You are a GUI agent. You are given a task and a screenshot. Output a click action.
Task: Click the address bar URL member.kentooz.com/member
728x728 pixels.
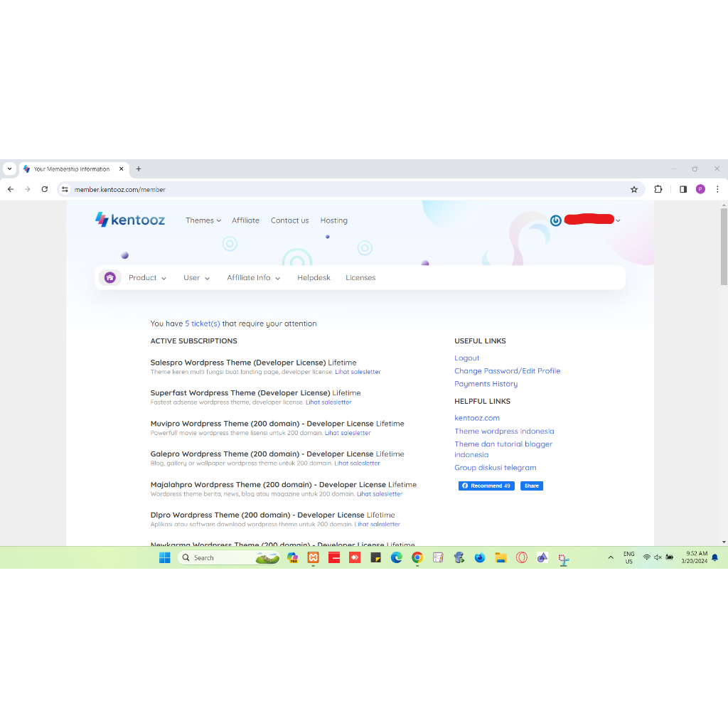point(119,189)
